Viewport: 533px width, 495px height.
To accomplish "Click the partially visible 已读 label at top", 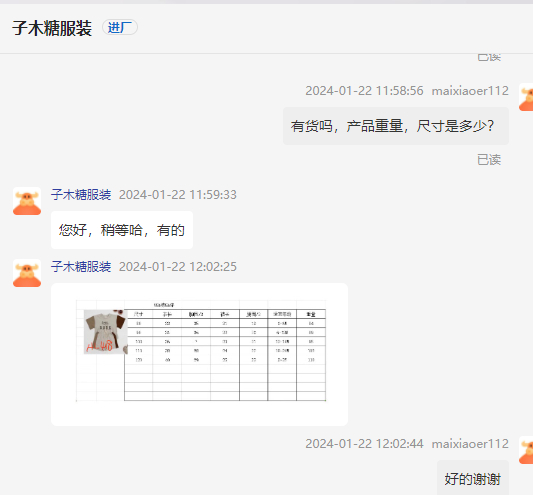I will click(489, 58).
